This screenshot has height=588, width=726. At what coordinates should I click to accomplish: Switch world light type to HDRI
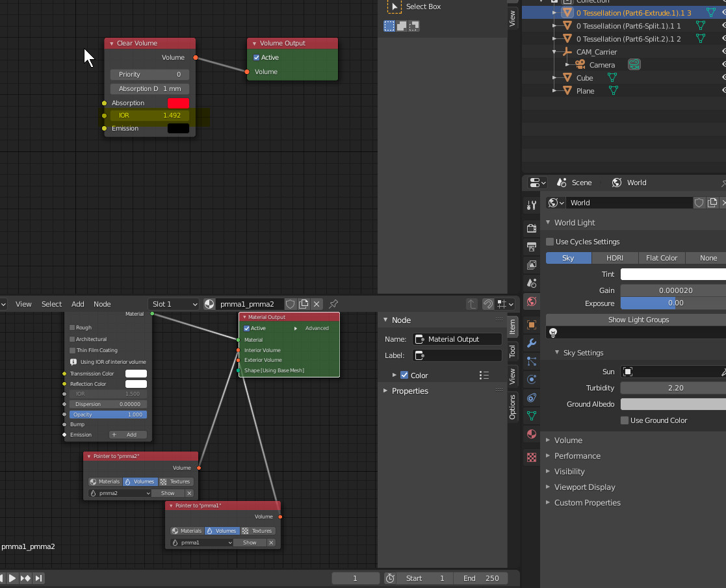pos(615,258)
